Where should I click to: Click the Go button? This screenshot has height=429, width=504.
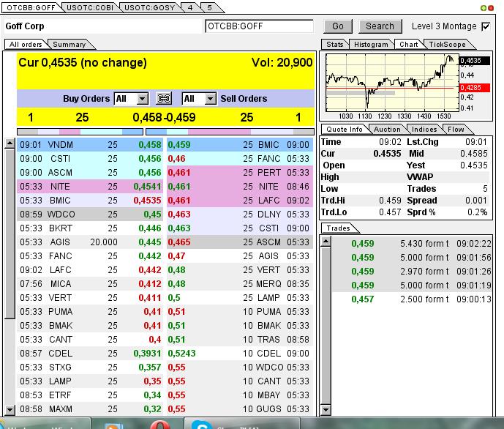338,26
